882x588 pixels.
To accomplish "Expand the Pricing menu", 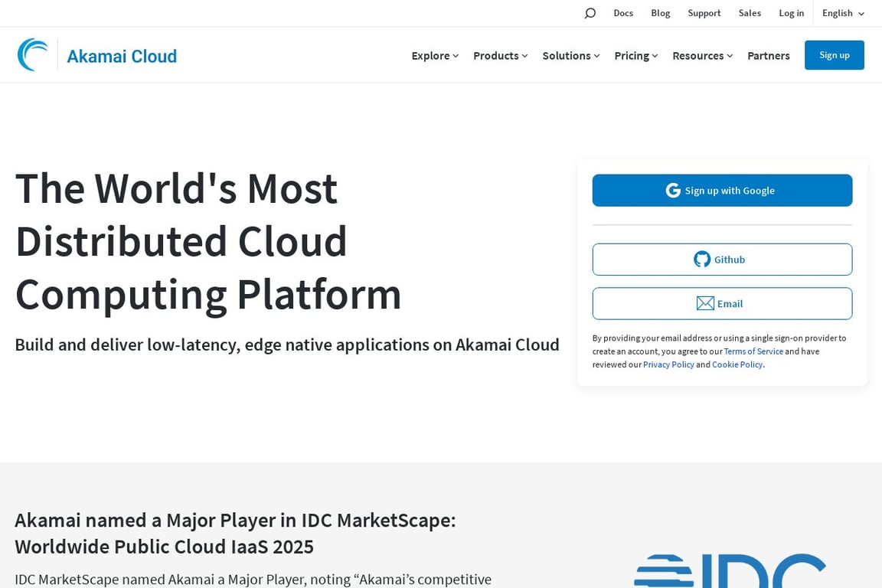I will click(635, 56).
